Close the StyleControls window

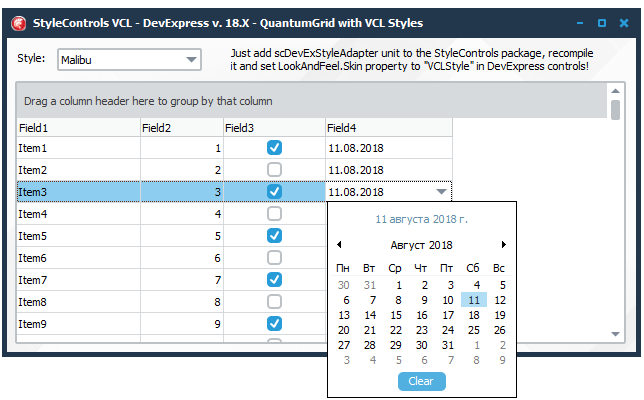tap(624, 23)
